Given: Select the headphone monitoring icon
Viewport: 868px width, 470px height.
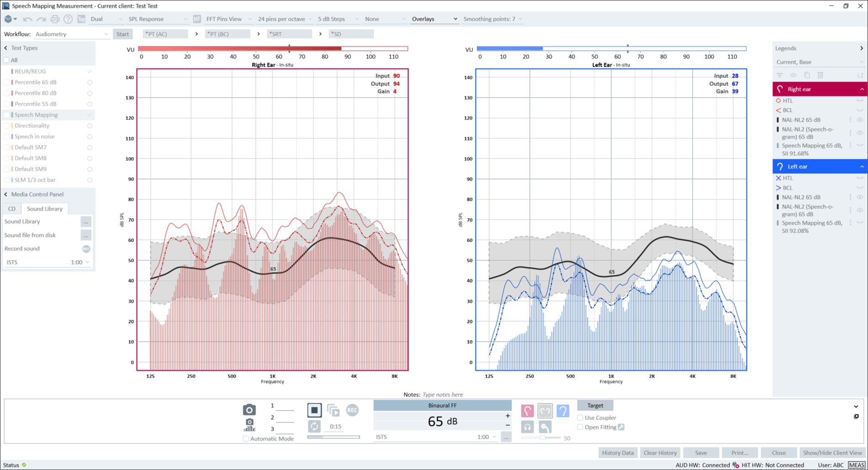Looking at the screenshot, I should coord(527,427).
